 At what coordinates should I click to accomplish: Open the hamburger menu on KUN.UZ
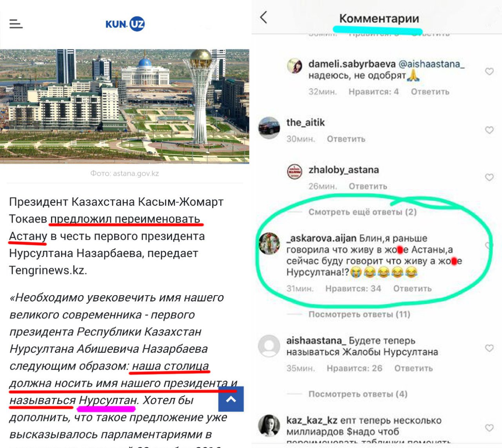(16, 24)
